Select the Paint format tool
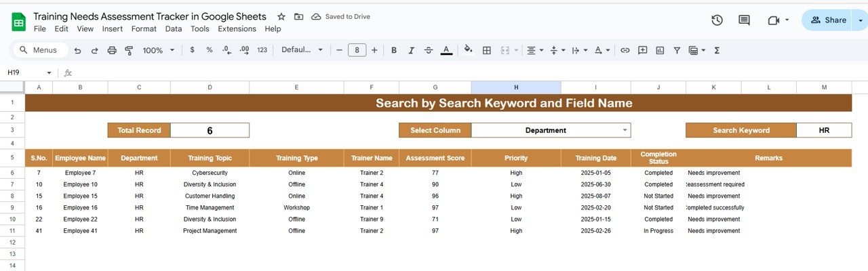The height and width of the screenshot is (271, 868). point(129,50)
